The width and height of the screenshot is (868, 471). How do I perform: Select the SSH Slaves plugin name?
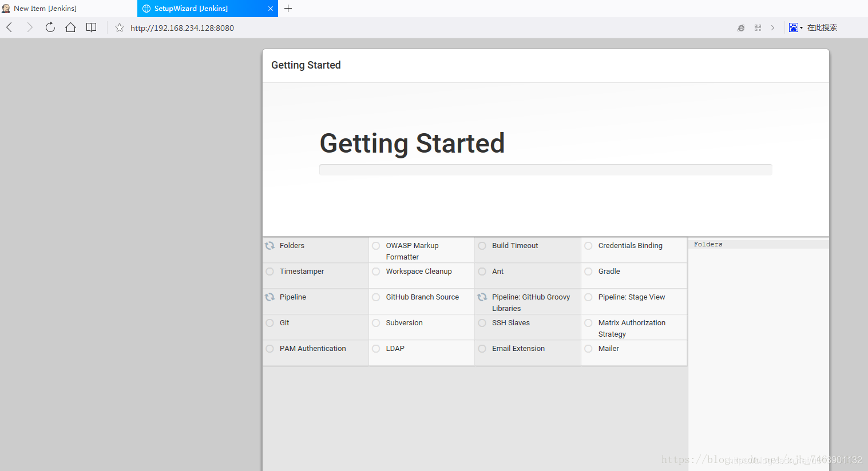[511, 323]
